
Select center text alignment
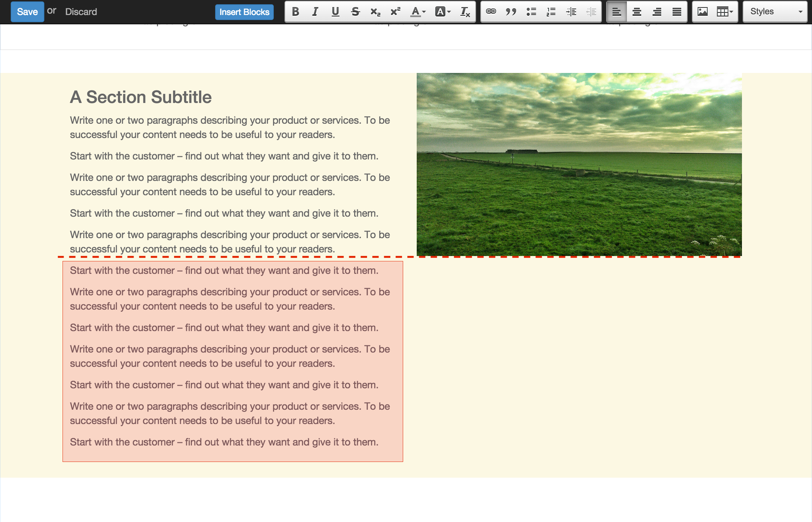point(637,12)
